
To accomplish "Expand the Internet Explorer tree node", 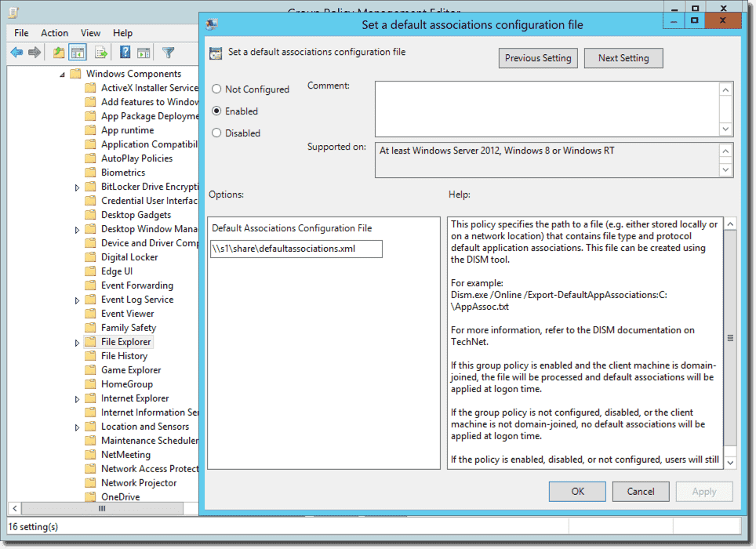I will pos(76,398).
